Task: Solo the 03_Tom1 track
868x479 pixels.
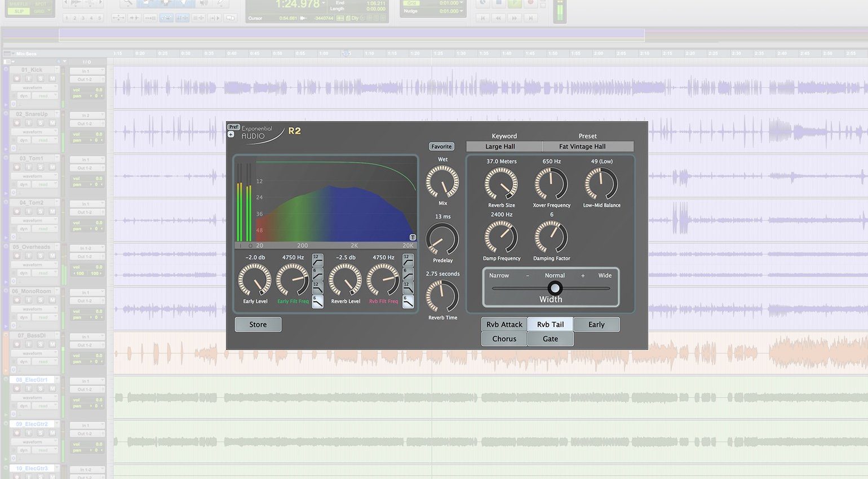Action: pyautogui.click(x=41, y=167)
